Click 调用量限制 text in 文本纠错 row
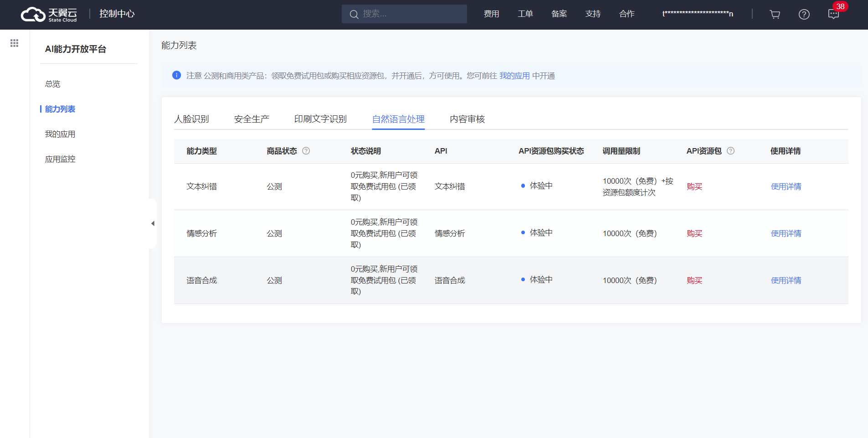Screen dimensions: 868x438 (x=638, y=186)
